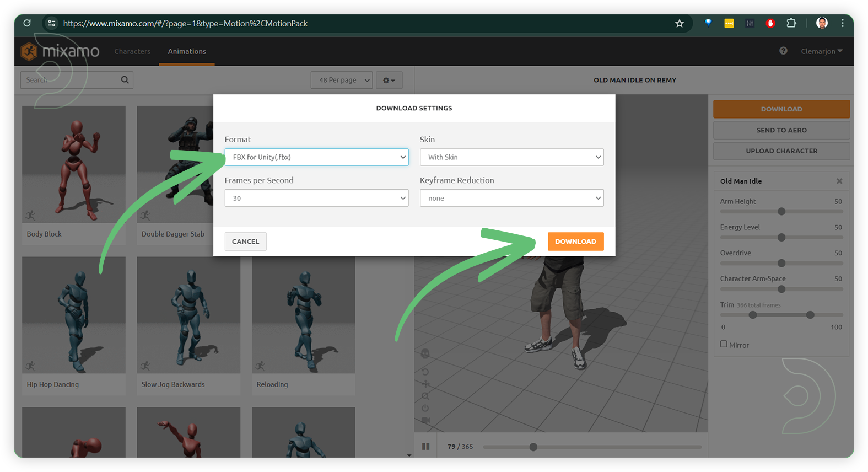The height and width of the screenshot is (472, 868).
Task: Click the animation search field
Action: tap(77, 80)
